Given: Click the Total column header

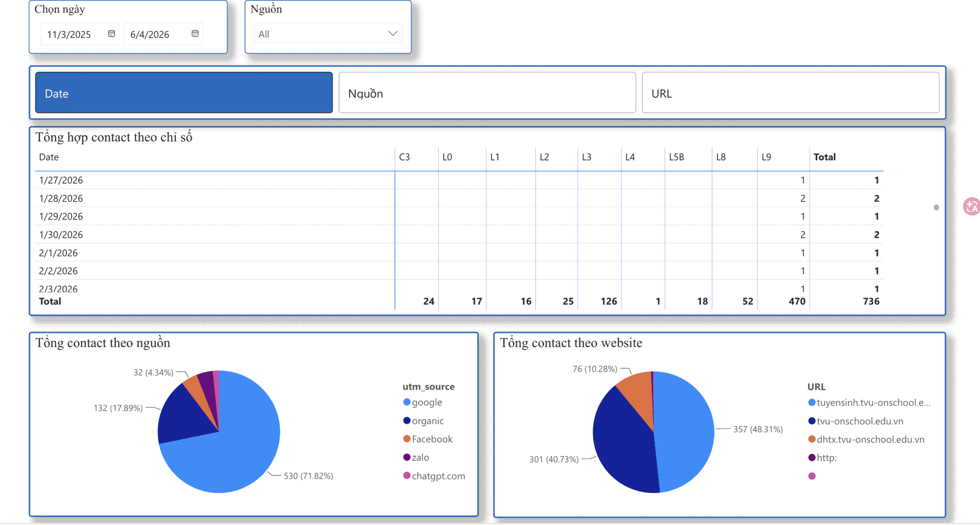Looking at the screenshot, I should 825,157.
